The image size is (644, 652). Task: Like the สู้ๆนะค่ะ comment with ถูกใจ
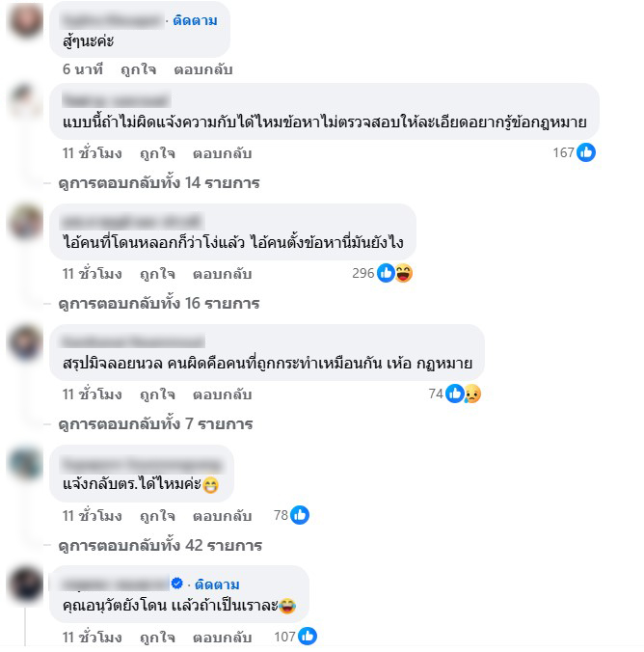139,69
